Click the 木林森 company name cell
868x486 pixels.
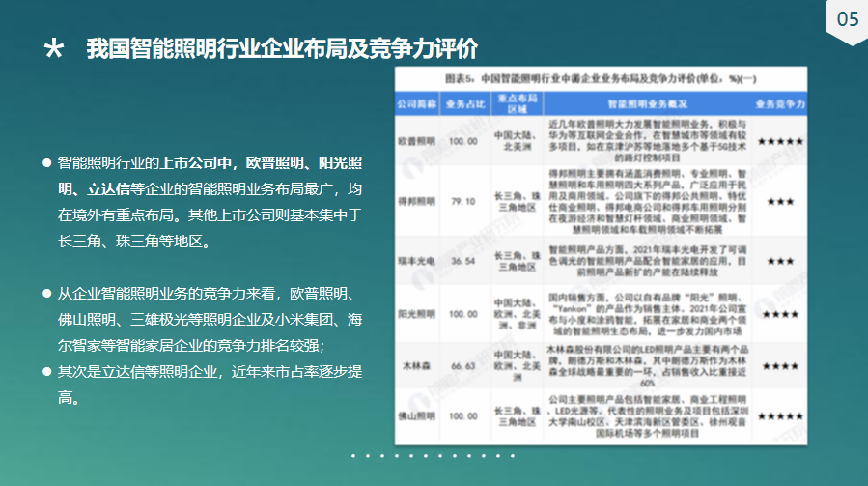pos(417,366)
